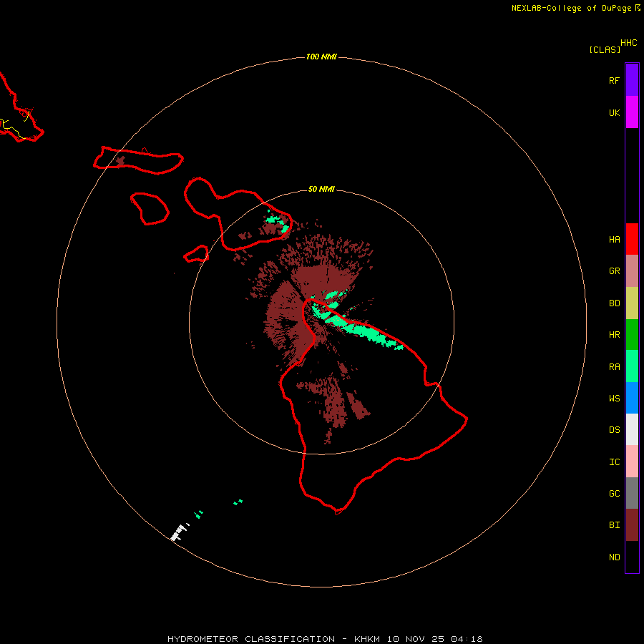This screenshot has height=644, width=644.
Task: Click the IC legend label
Action: pos(614,462)
